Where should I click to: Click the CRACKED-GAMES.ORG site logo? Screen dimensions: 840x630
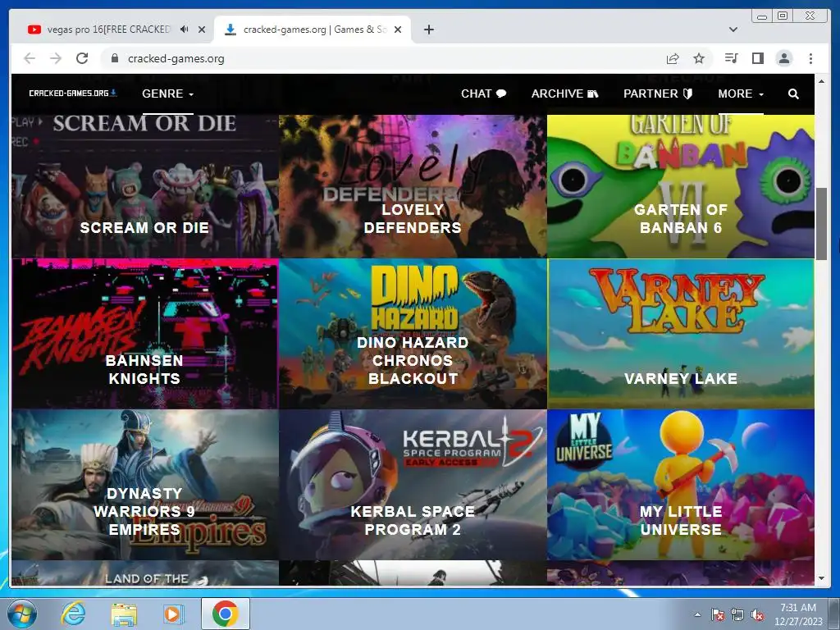click(x=73, y=94)
